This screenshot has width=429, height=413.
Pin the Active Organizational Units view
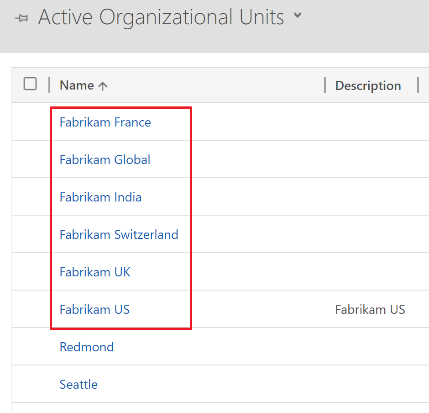[x=22, y=18]
